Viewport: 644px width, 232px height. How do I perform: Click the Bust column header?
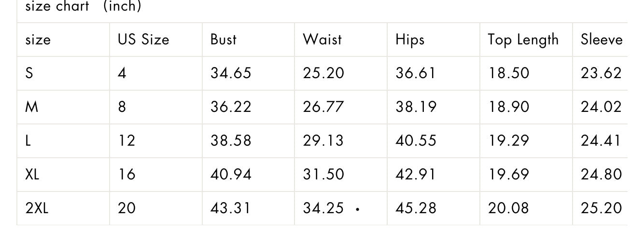(x=224, y=39)
